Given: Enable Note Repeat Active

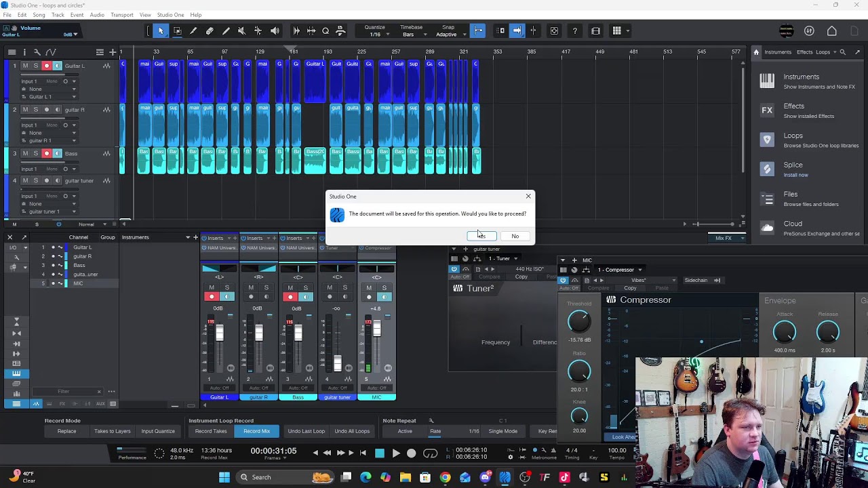Looking at the screenshot, I should click(405, 431).
